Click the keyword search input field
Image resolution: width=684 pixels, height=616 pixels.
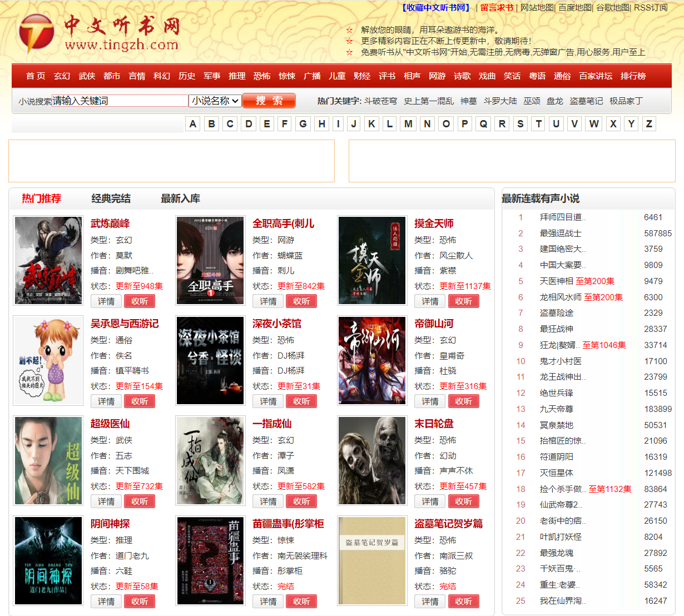120,101
